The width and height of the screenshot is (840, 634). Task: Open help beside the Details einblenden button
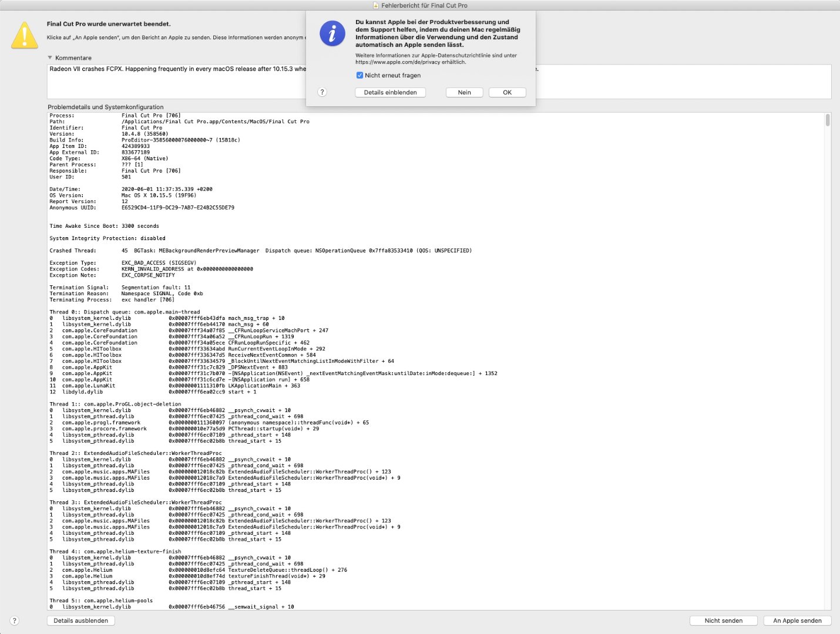point(322,92)
